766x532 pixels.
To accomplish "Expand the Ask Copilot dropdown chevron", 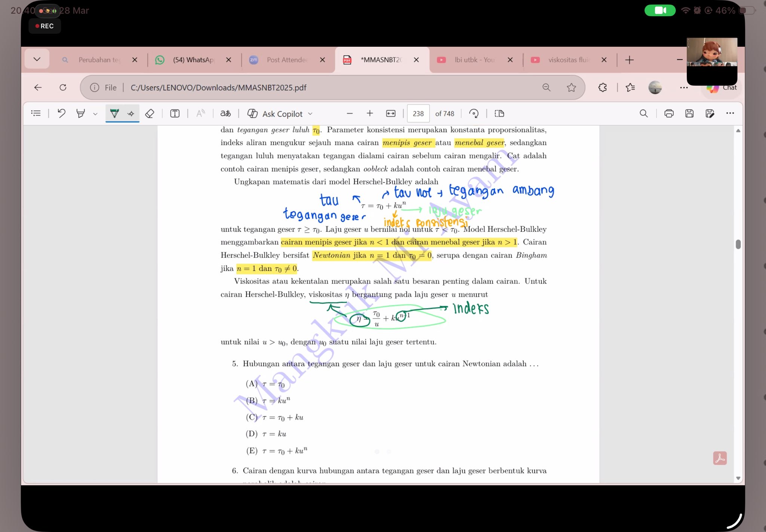I will (x=310, y=114).
